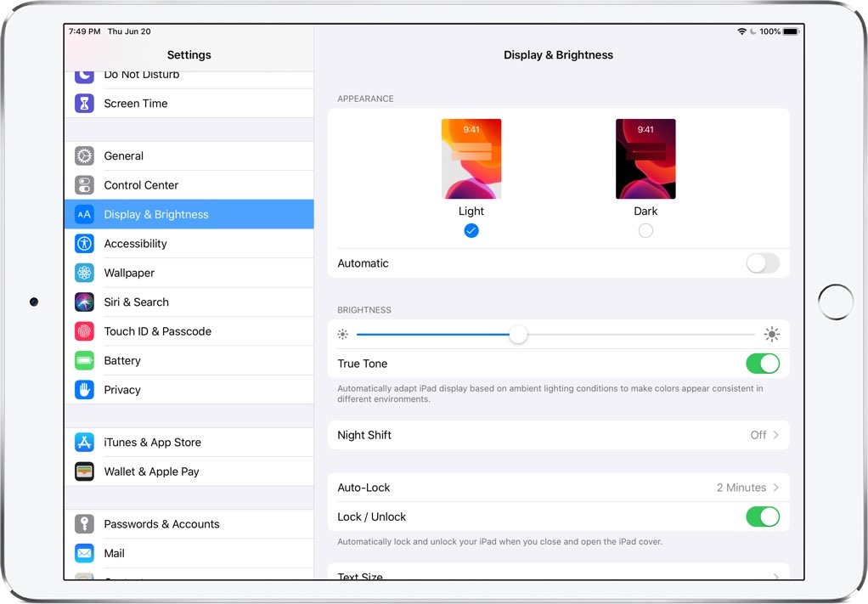The height and width of the screenshot is (604, 868).
Task: Tap the 2 Minutes Auto-Lock value
Action: point(741,487)
